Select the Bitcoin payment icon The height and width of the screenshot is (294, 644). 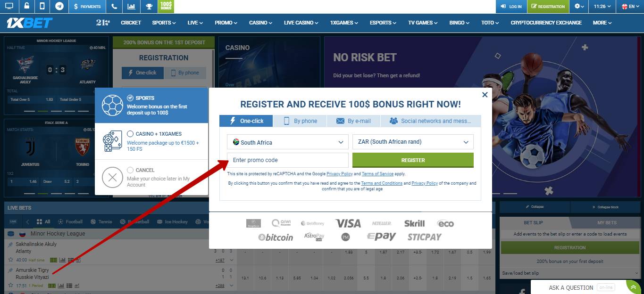pyautogui.click(x=276, y=237)
